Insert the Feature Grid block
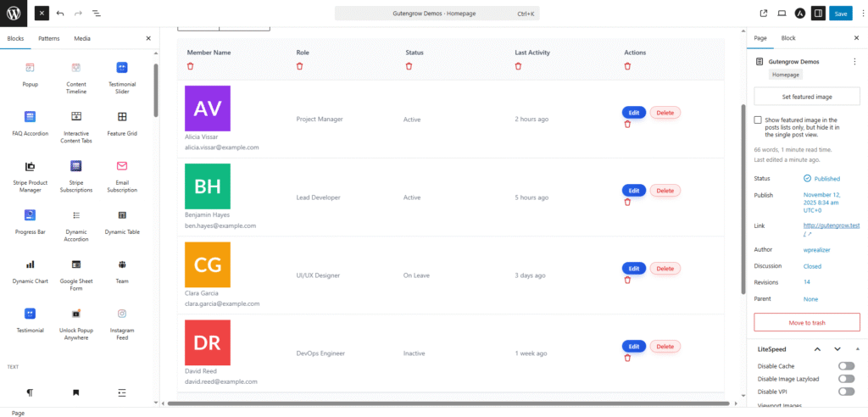The image size is (868, 417). click(122, 124)
